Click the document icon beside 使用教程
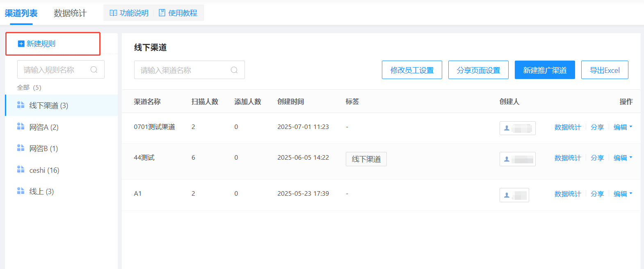 click(162, 13)
